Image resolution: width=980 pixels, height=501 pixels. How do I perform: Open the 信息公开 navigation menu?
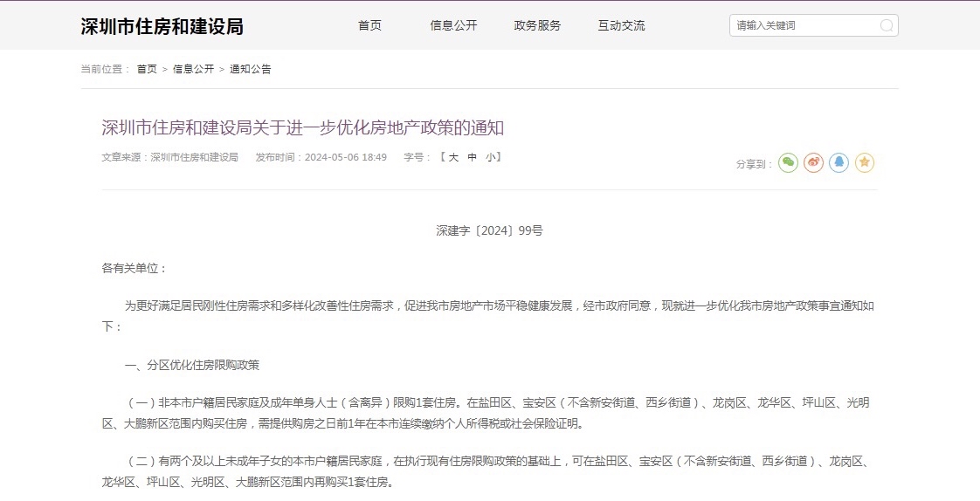point(453,25)
